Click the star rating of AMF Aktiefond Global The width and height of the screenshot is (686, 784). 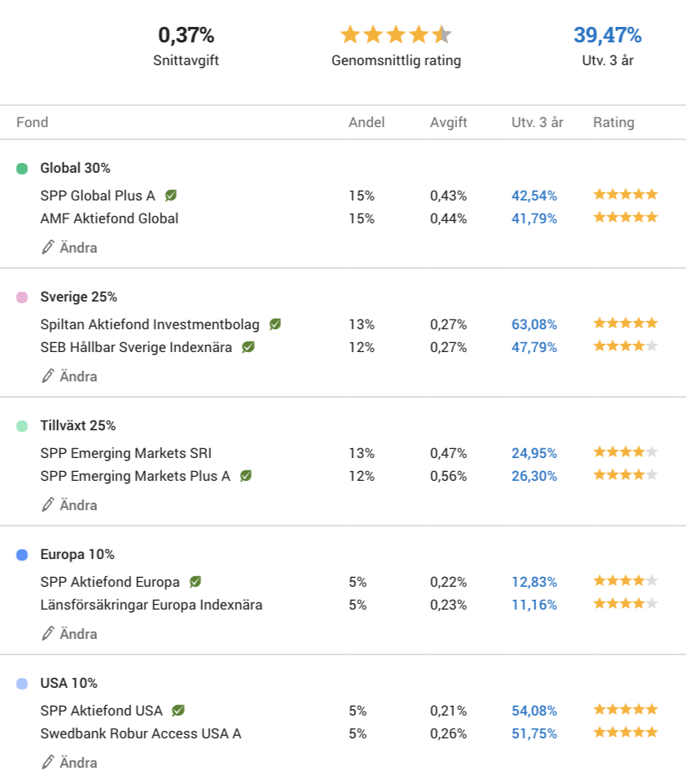click(x=626, y=217)
